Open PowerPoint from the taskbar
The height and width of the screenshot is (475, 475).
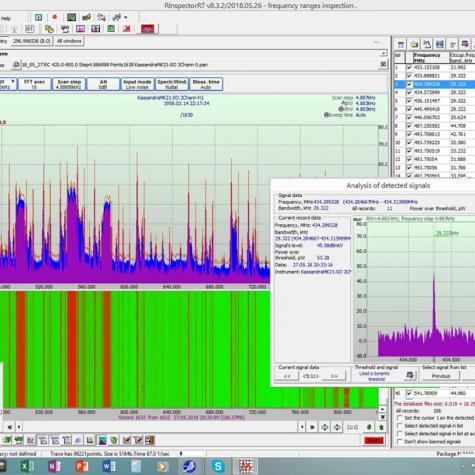[81, 466]
